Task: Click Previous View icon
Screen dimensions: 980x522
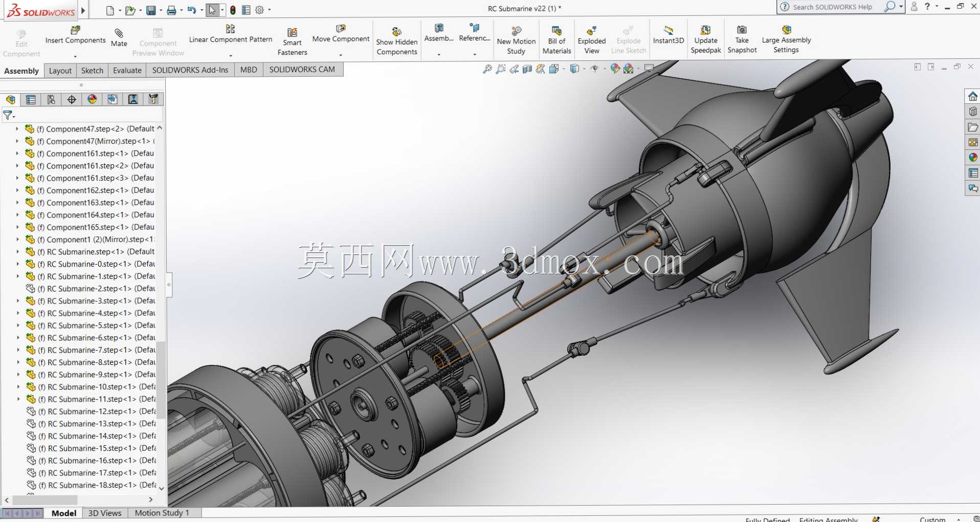Action: click(x=514, y=69)
